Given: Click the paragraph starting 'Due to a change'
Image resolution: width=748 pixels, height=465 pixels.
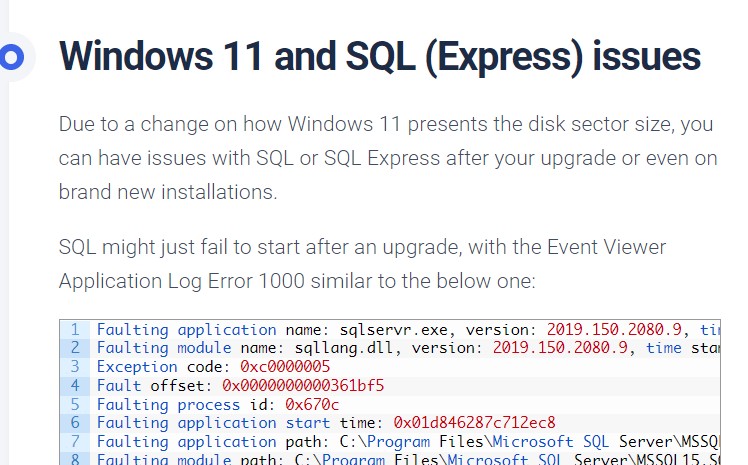Looking at the screenshot, I should pyautogui.click(x=388, y=158).
